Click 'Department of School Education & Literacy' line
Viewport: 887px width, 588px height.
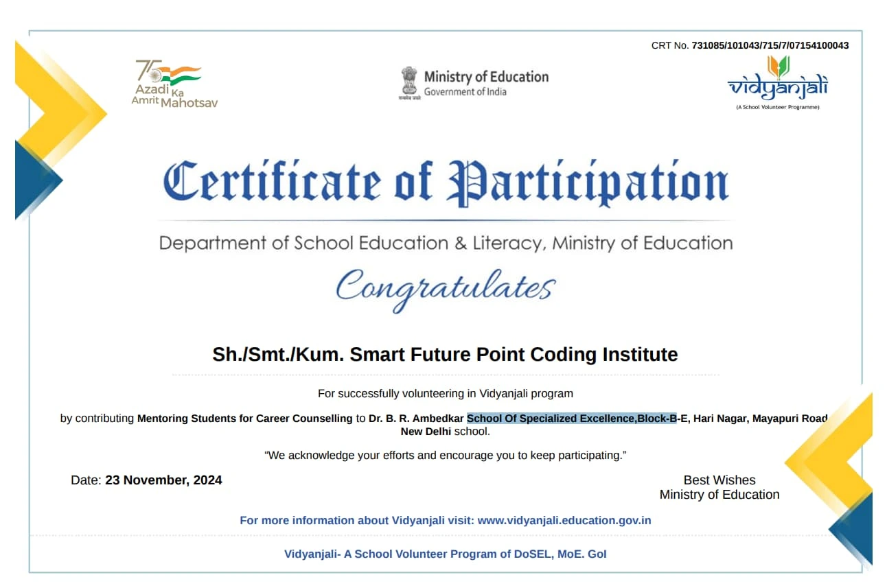pyautogui.click(x=446, y=244)
